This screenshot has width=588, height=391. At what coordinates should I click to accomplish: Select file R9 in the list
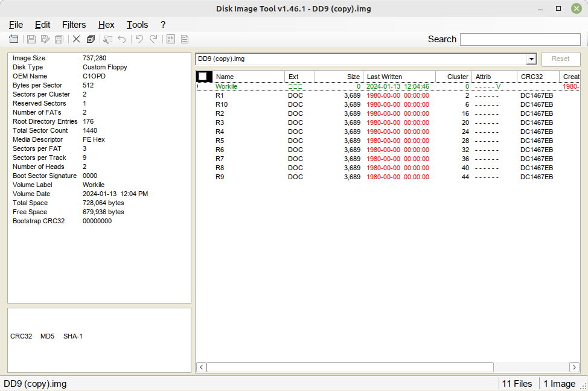(x=388, y=177)
